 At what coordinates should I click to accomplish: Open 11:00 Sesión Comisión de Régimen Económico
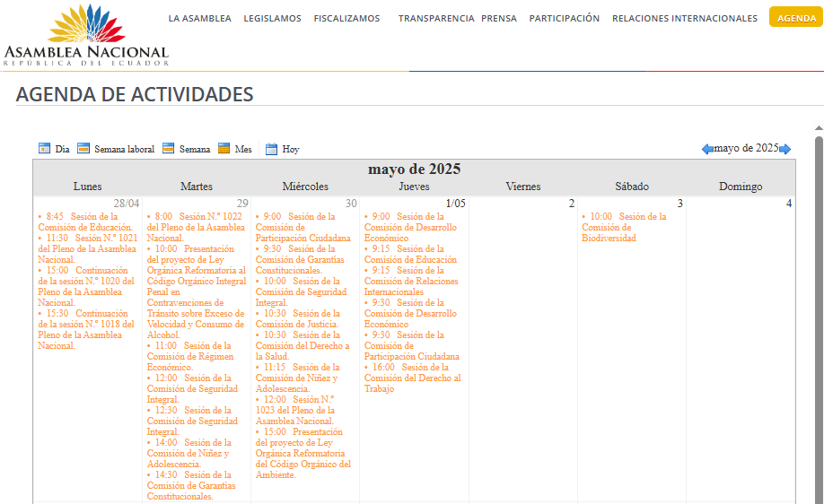tap(190, 356)
